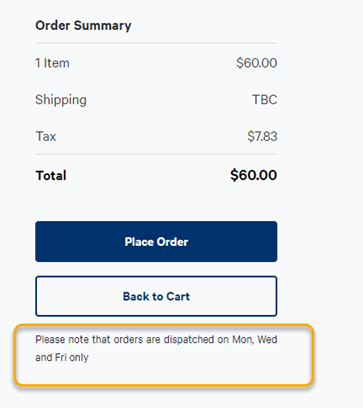Viewport: 363px width, 408px height.
Task: Select the bold Total label
Action: (51, 175)
